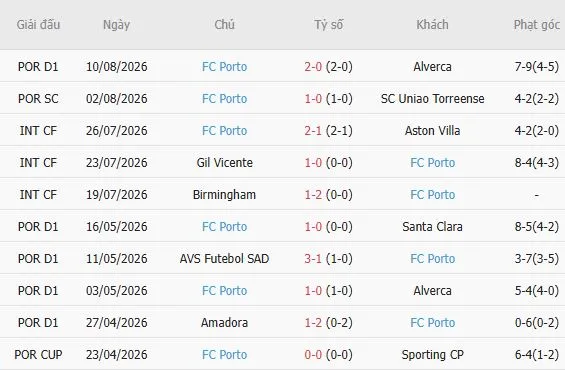Select the Giải đấu column header
This screenshot has height=370, width=565.
click(38, 25)
